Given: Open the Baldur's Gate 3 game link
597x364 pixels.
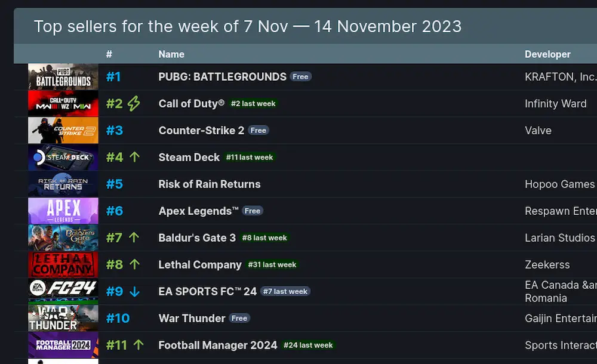Looking at the screenshot, I should (x=197, y=238).
